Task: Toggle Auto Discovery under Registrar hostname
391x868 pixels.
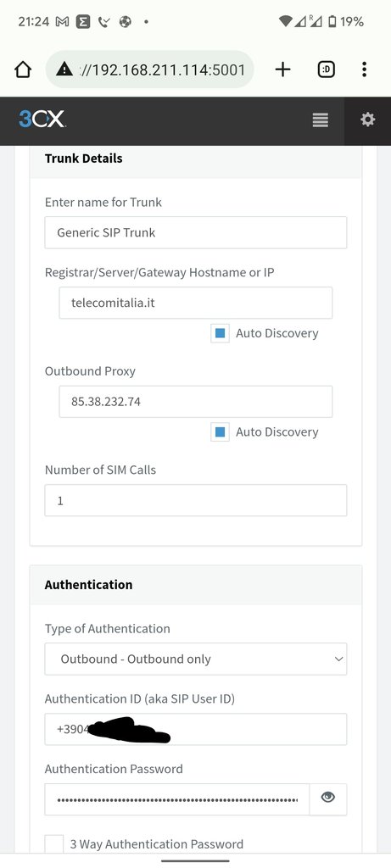Action: [x=220, y=333]
